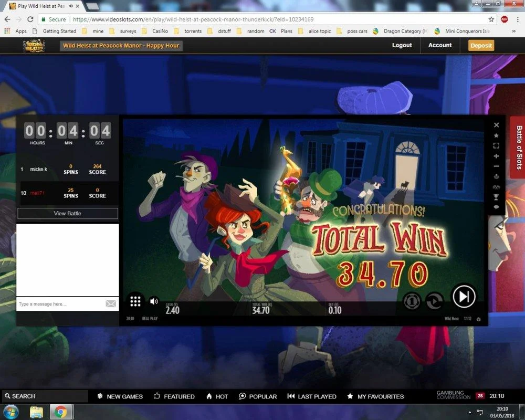Open the random bookmarks folder
This screenshot has height=420, width=525.
(250, 31)
